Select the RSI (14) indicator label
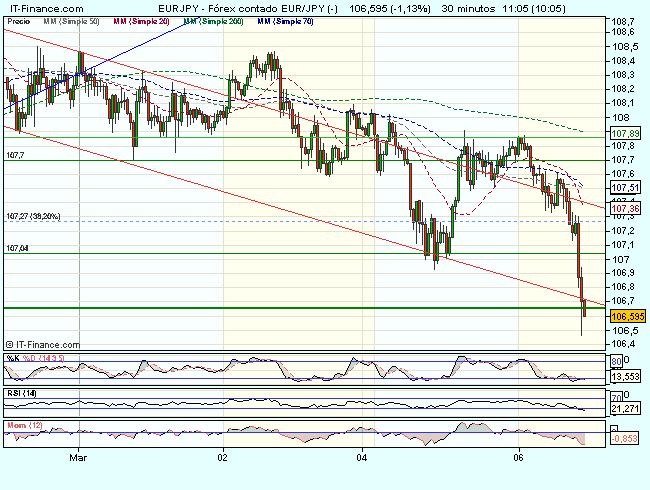Viewport: 650px width, 490px height. (x=21, y=393)
